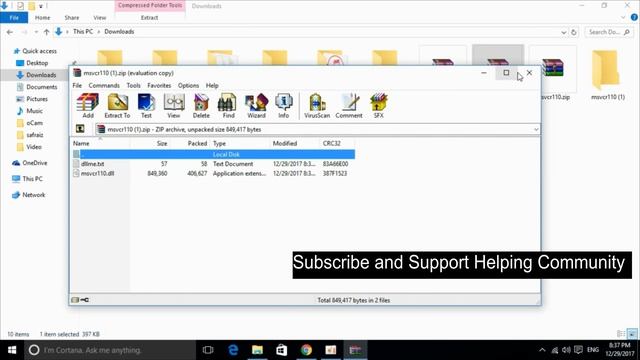Click the Test archive icon

(x=146, y=106)
